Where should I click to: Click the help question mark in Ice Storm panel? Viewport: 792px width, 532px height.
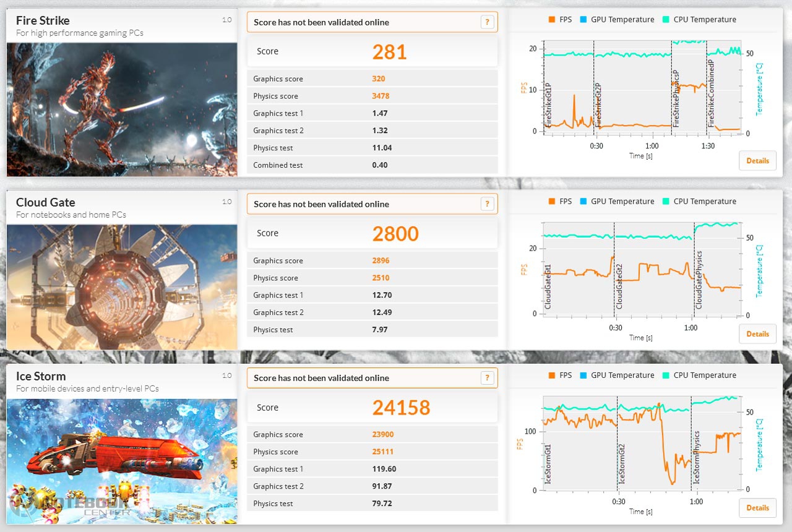tap(487, 378)
